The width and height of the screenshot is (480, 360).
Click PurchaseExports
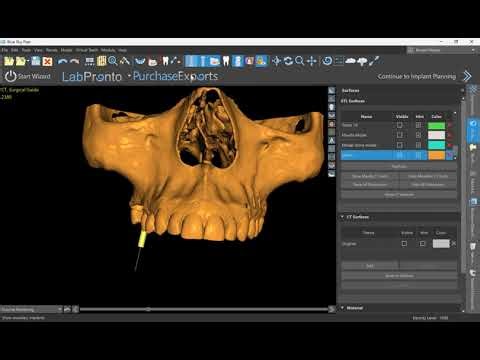pos(175,76)
